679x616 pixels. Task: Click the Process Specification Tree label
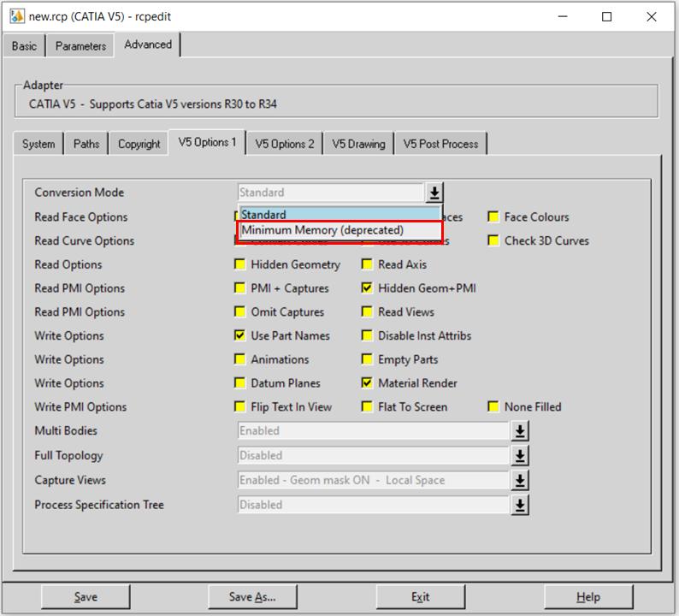point(99,505)
